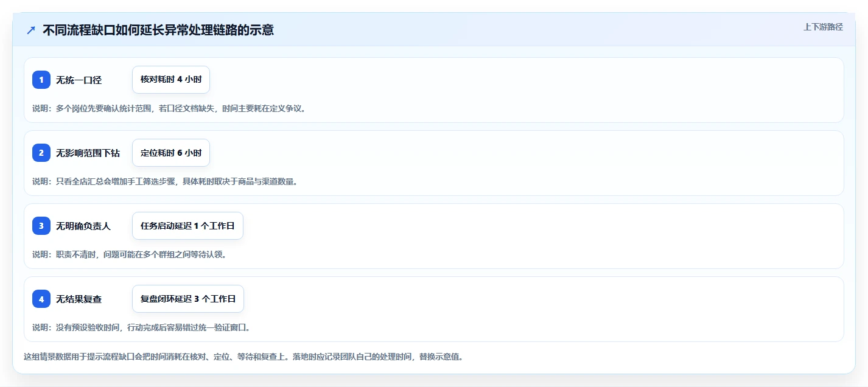Viewport: 868px width, 387px height.
Task: Click the description starting 说明：没有预设验收时间
Action: click(141, 327)
